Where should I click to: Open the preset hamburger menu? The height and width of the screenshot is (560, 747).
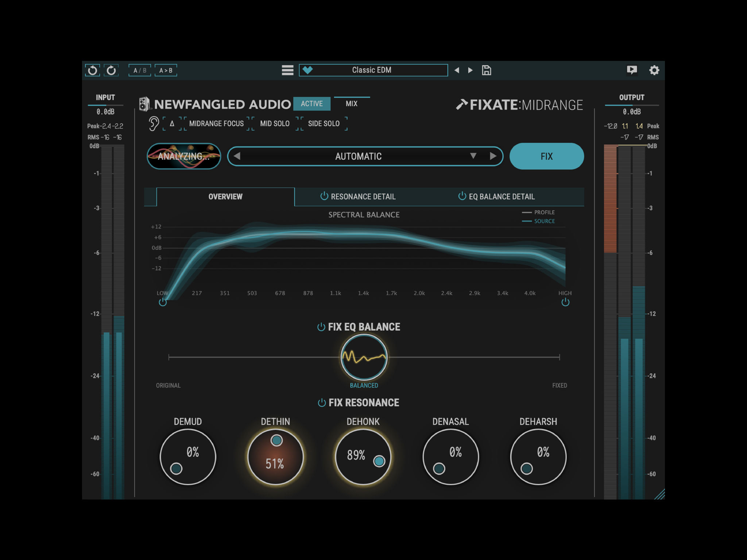(x=287, y=70)
